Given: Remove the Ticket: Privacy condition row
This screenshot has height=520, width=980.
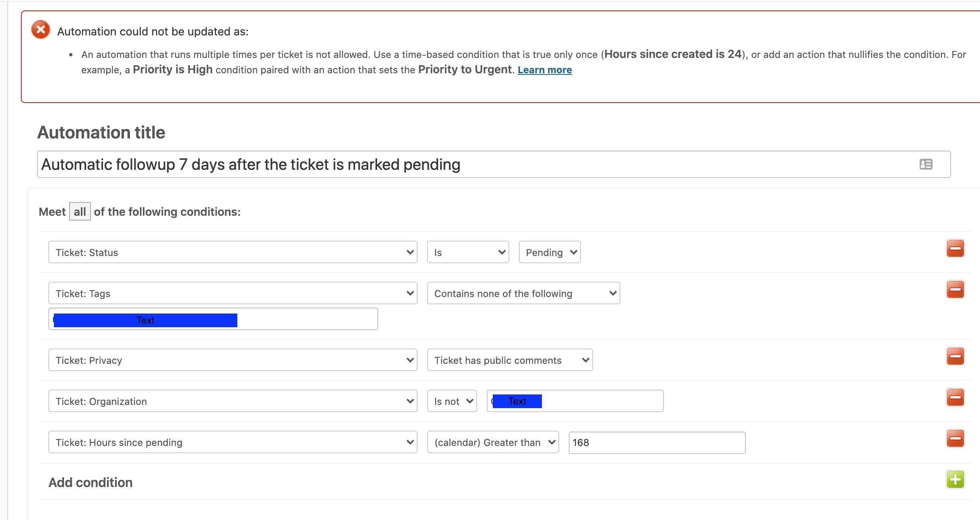Looking at the screenshot, I should click(x=955, y=356).
